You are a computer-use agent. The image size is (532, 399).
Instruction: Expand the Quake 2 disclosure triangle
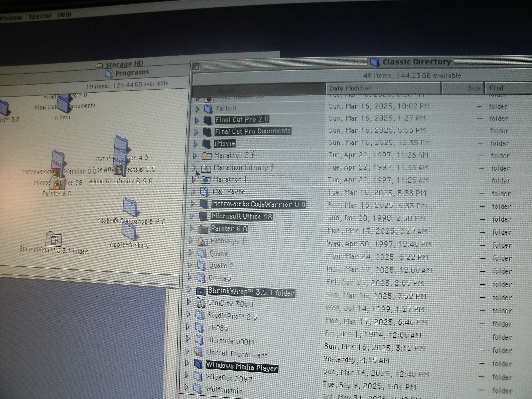point(190,265)
